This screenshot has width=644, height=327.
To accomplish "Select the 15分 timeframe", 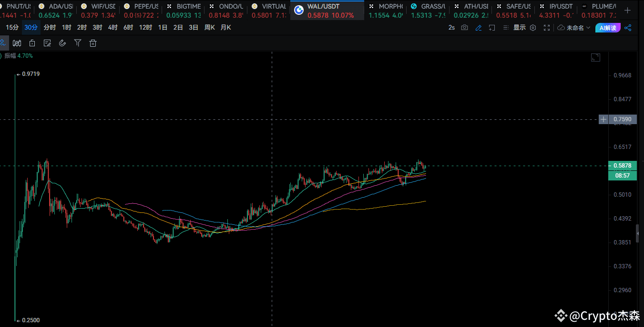I will [x=12, y=27].
